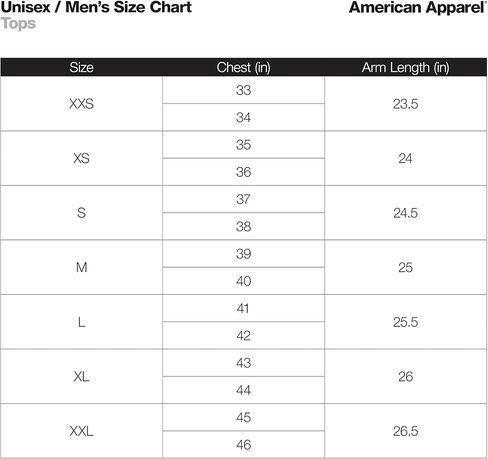The height and width of the screenshot is (459, 488).
Task: Select the XL size cell
Action: pos(81,377)
